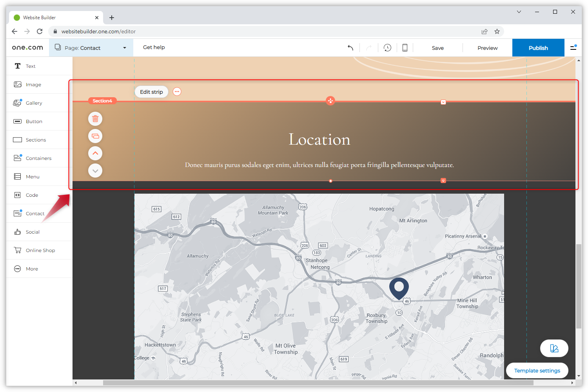This screenshot has width=588, height=392.
Task: Expand More in the left sidebar
Action: tap(32, 269)
